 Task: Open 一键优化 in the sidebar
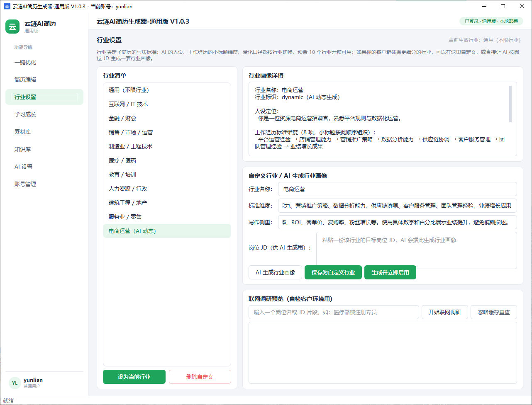(44, 62)
